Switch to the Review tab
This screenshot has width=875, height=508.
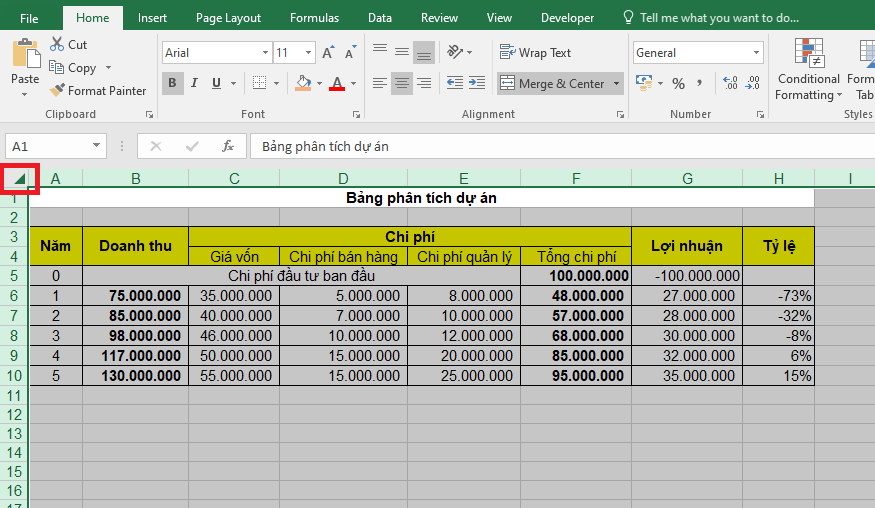pos(439,18)
